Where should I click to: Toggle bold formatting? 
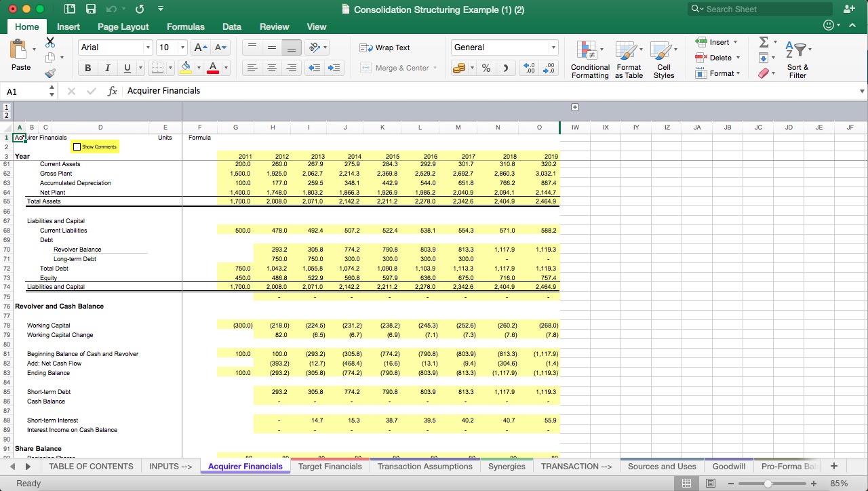87,68
